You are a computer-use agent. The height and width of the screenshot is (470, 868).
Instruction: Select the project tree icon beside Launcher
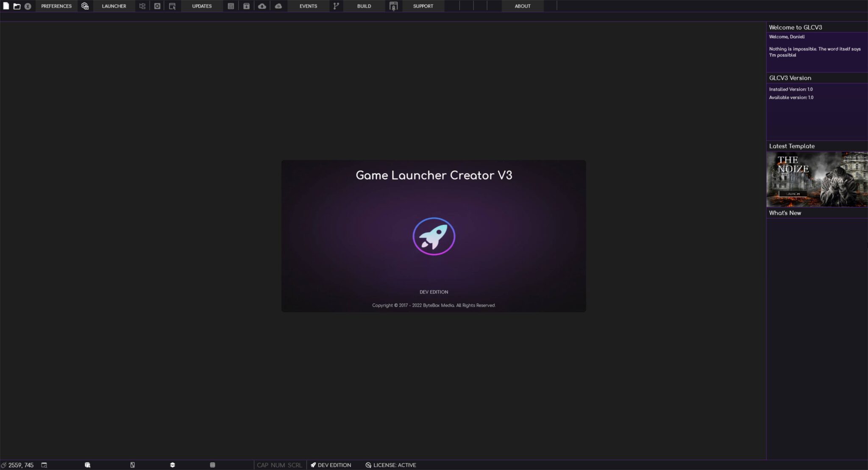point(142,6)
